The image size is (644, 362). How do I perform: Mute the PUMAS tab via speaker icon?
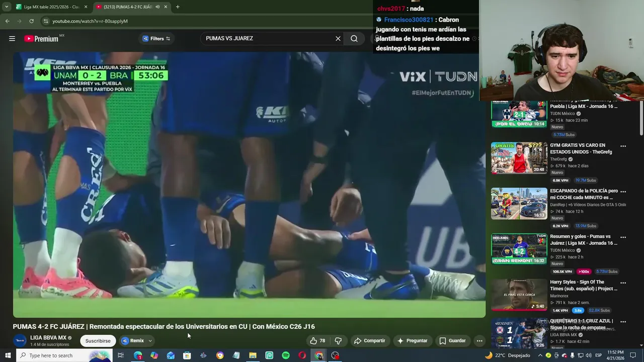(157, 7)
